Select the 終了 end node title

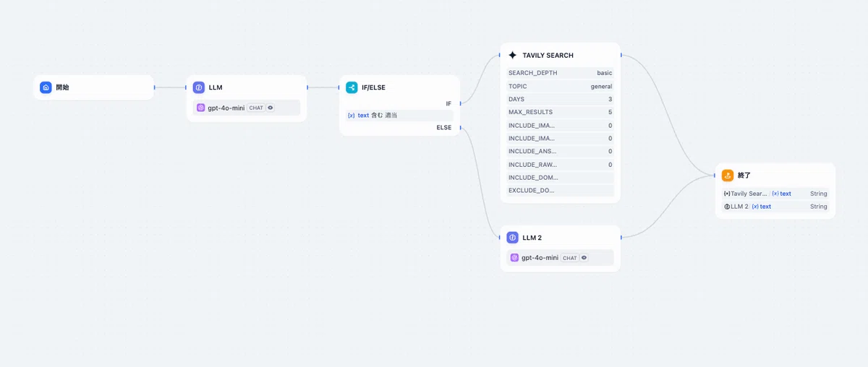744,176
